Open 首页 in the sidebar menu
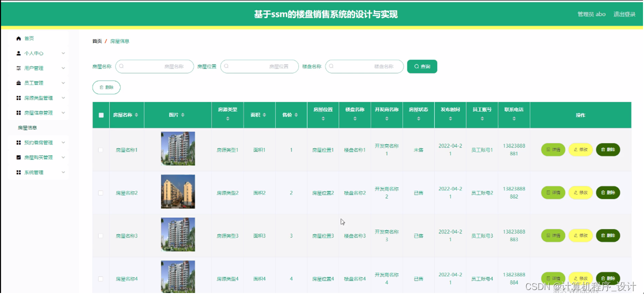644x296 pixels. tap(29, 38)
